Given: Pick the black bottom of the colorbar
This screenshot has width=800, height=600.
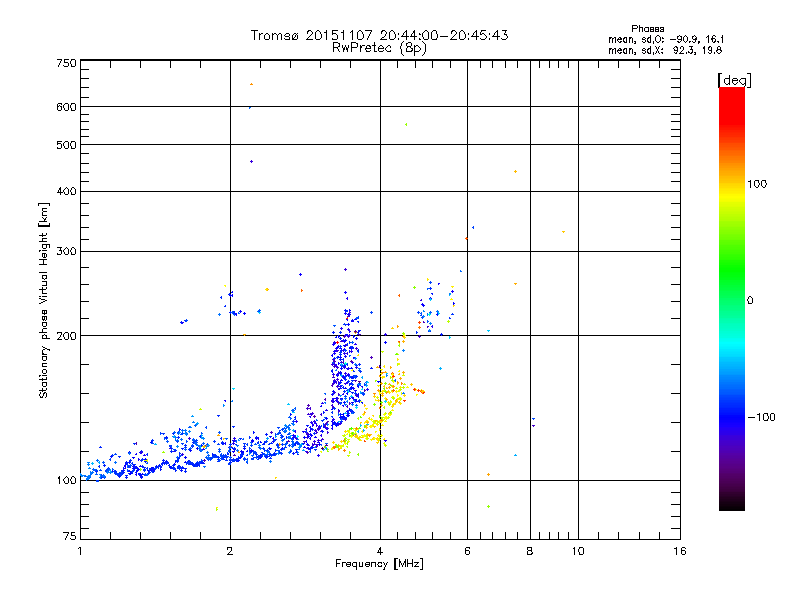Looking at the screenshot, I should pyautogui.click(x=731, y=505).
